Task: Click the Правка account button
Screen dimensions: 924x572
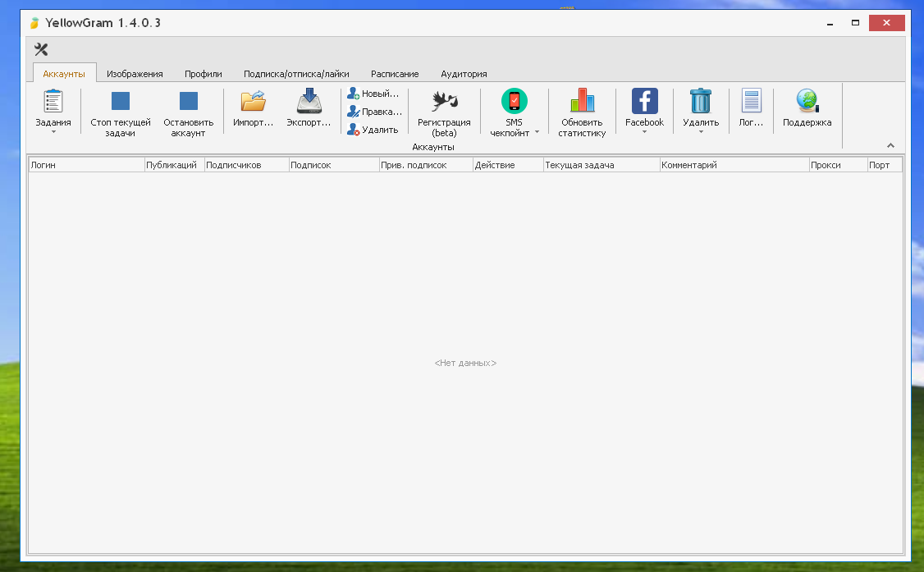Action: pyautogui.click(x=373, y=112)
